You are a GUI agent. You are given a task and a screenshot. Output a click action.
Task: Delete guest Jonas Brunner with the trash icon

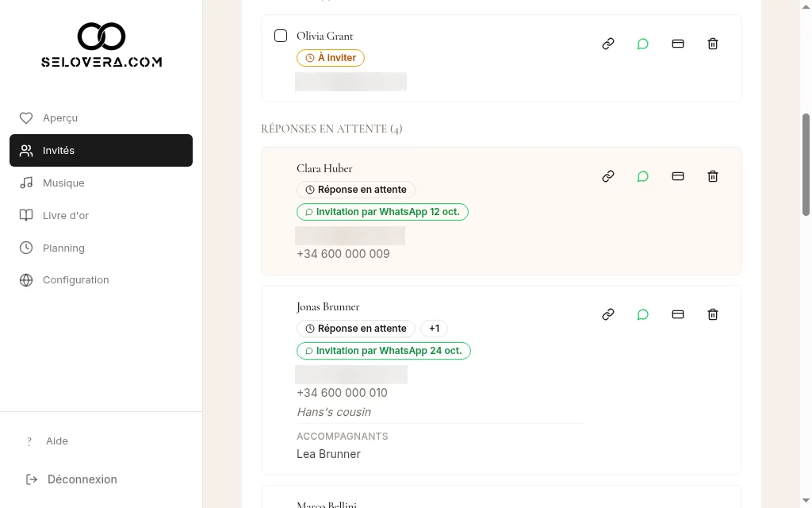[713, 314]
